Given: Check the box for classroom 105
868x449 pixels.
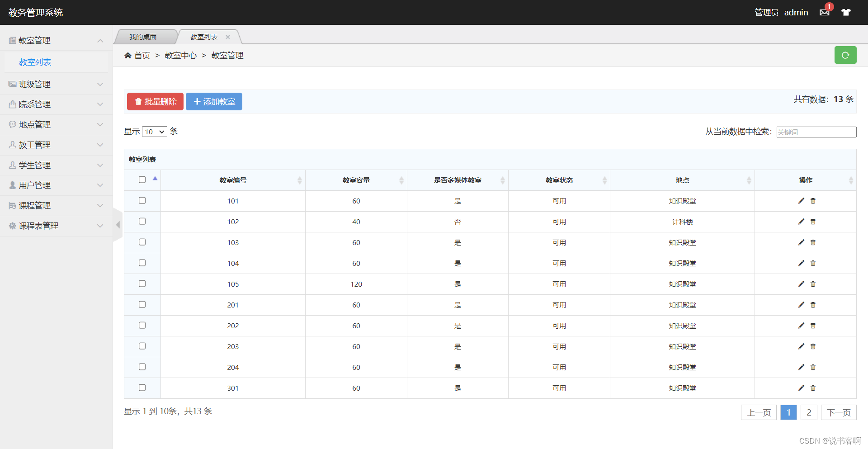Looking at the screenshot, I should coord(142,284).
